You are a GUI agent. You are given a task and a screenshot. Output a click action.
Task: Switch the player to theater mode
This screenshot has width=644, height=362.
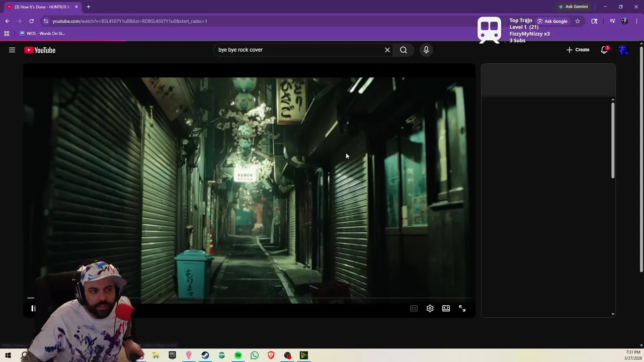coord(446,308)
